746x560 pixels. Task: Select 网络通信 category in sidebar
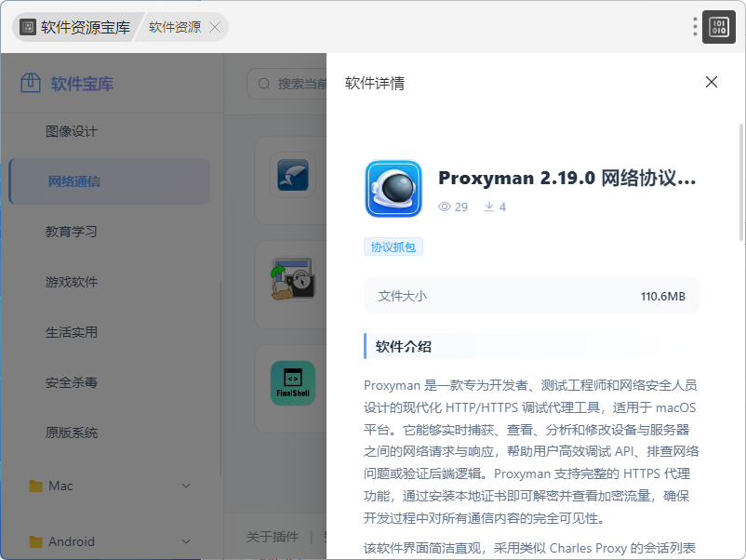(110, 181)
